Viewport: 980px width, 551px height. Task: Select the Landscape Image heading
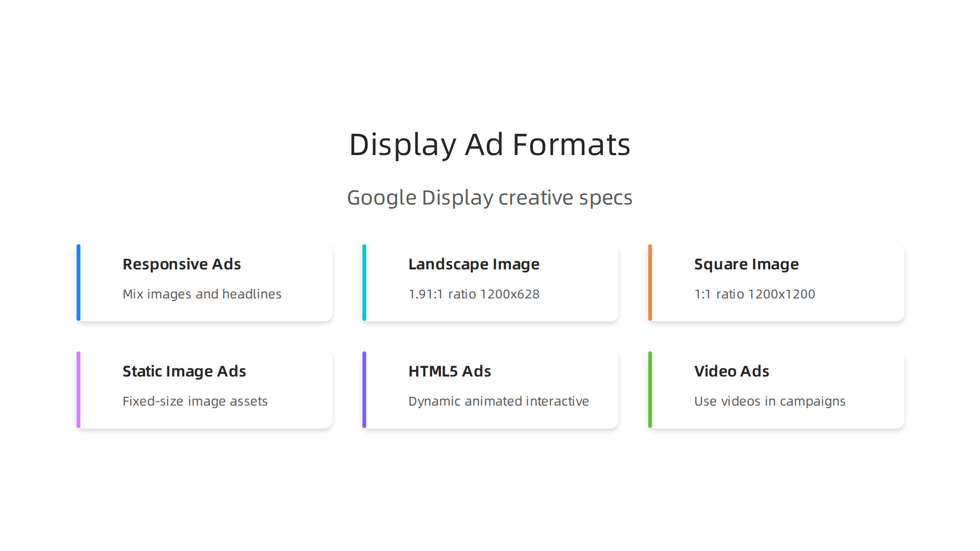click(474, 264)
